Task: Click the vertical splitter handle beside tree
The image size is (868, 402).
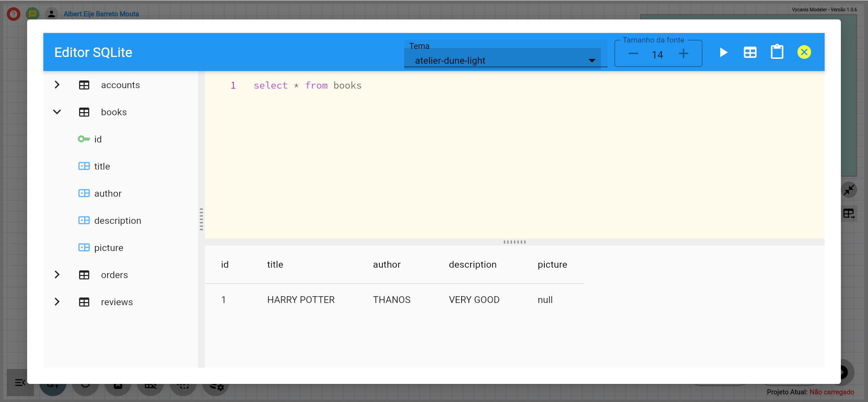Action: (201, 219)
